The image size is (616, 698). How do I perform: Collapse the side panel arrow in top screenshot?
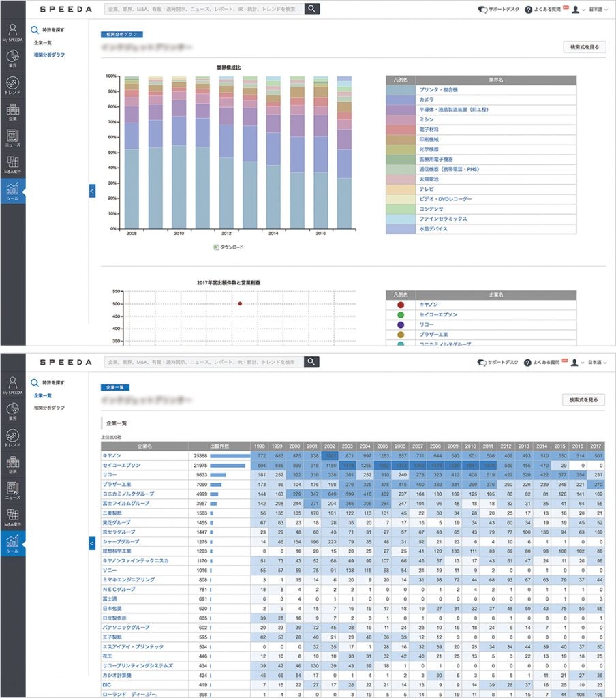tap(92, 191)
